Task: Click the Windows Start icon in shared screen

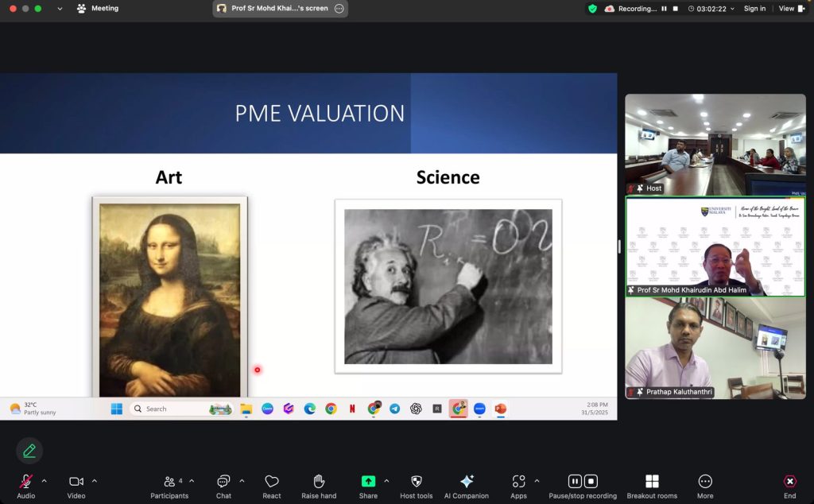Action: point(117,409)
